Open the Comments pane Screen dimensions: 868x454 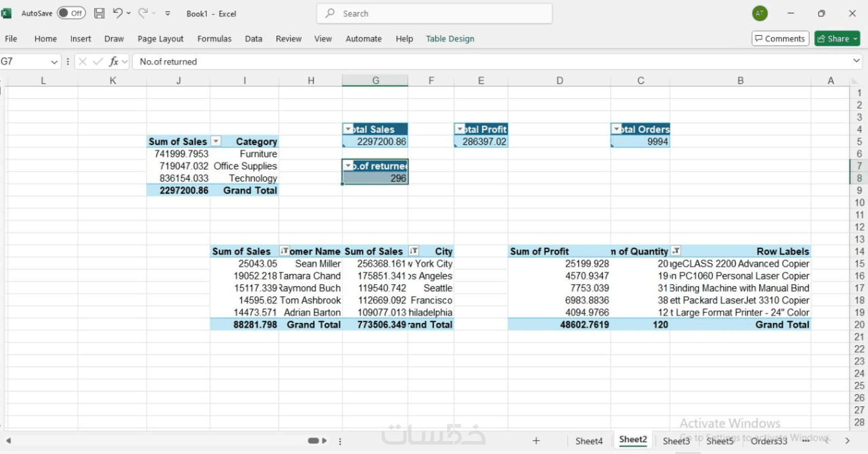pos(780,38)
